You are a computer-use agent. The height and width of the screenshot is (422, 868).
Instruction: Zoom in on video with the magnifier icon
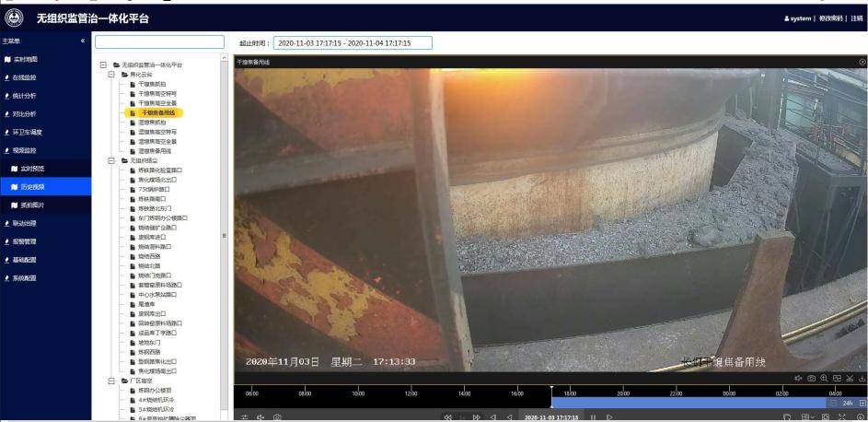[824, 379]
